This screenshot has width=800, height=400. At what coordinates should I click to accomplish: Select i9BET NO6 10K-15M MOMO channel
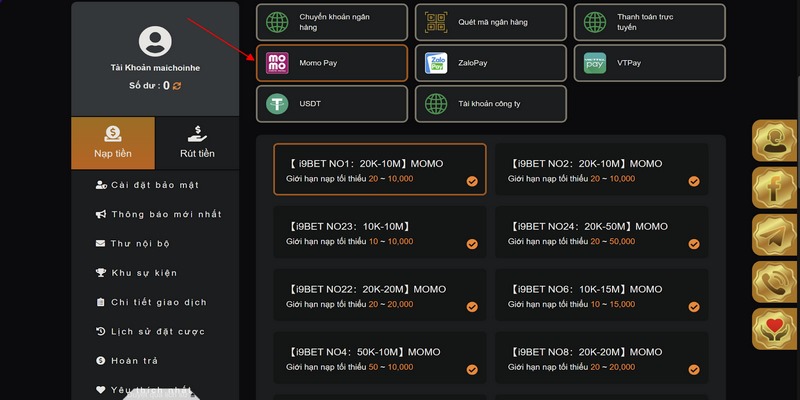(602, 295)
